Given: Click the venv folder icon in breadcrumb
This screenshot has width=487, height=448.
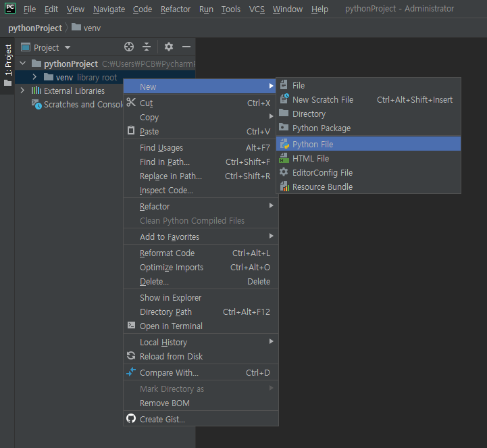Looking at the screenshot, I should pos(76,27).
